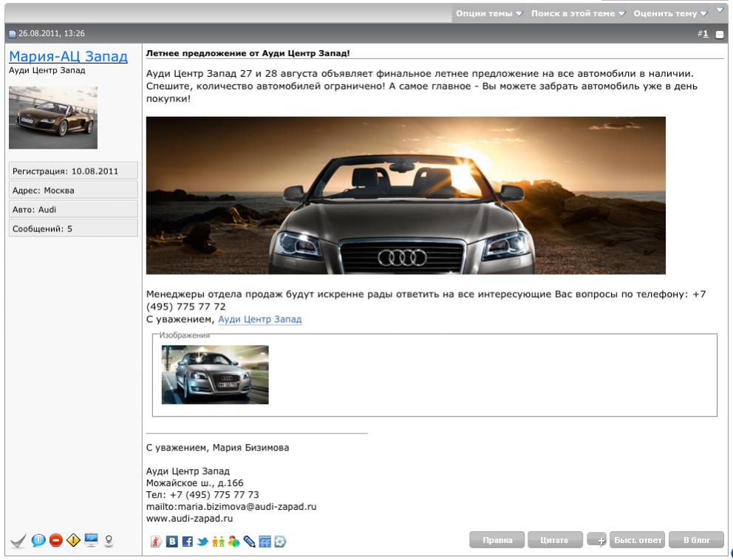Click the collapse arrow at the toolbar's right end

[720, 10]
